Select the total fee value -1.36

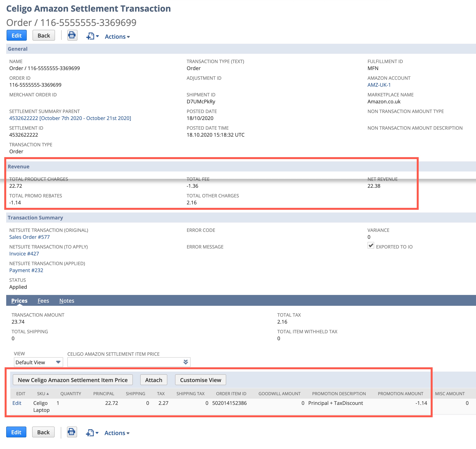[x=192, y=186]
